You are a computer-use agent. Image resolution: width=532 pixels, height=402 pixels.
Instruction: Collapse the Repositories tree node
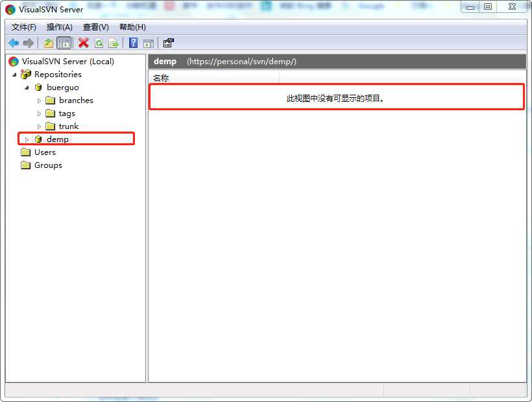pyautogui.click(x=14, y=75)
